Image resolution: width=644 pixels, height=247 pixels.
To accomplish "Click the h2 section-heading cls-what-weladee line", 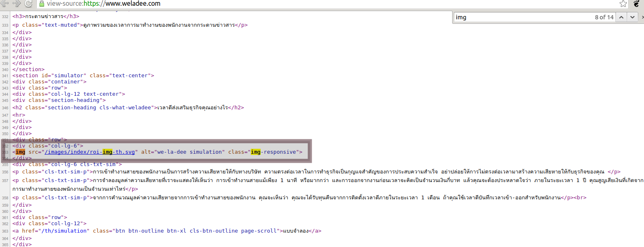I will [128, 108].
